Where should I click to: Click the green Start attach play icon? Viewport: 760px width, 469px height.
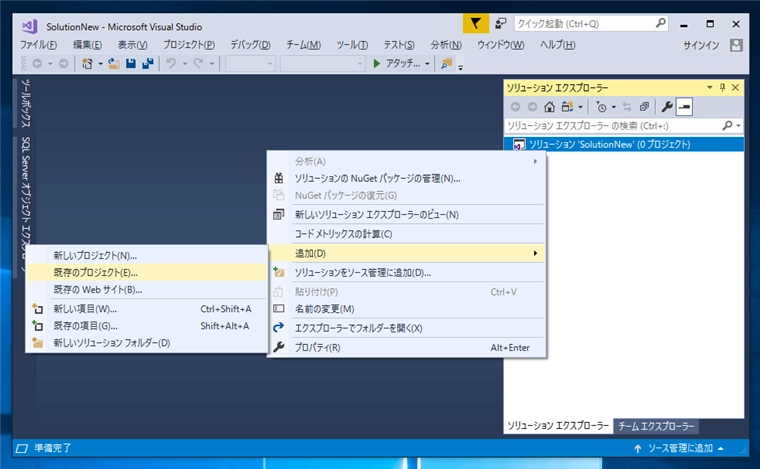point(377,63)
